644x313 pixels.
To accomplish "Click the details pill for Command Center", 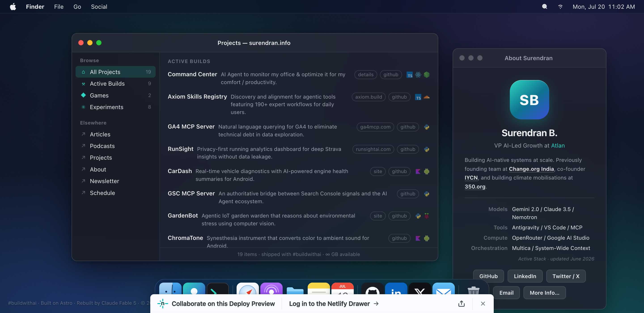I will [366, 75].
